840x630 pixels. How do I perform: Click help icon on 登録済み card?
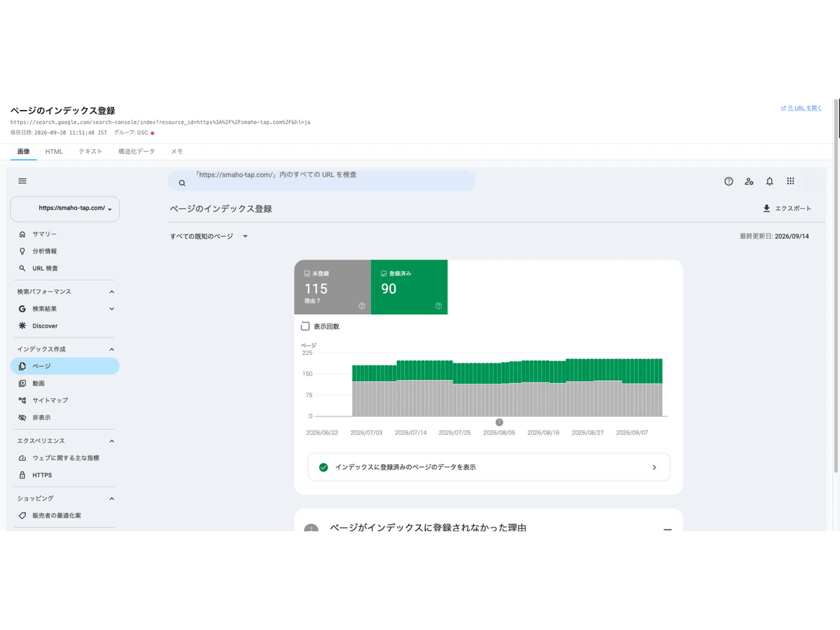tap(438, 306)
